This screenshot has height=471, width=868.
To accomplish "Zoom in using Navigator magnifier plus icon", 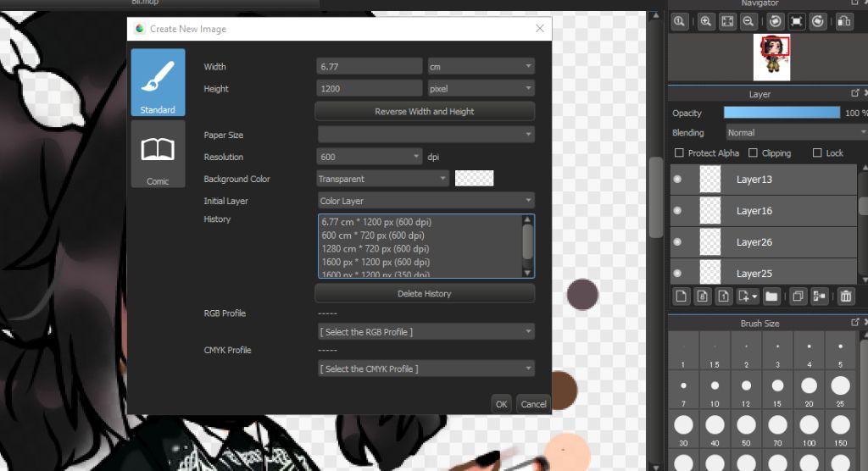I will (x=706, y=21).
